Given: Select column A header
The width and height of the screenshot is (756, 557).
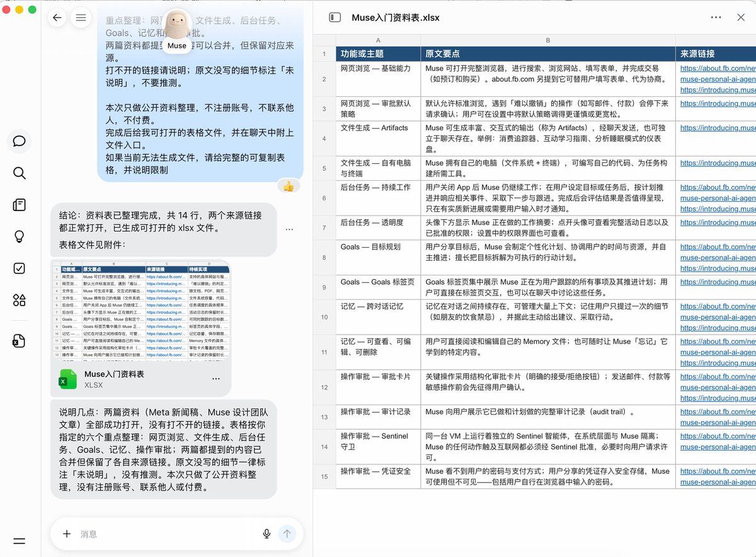Looking at the screenshot, I should coord(378,40).
